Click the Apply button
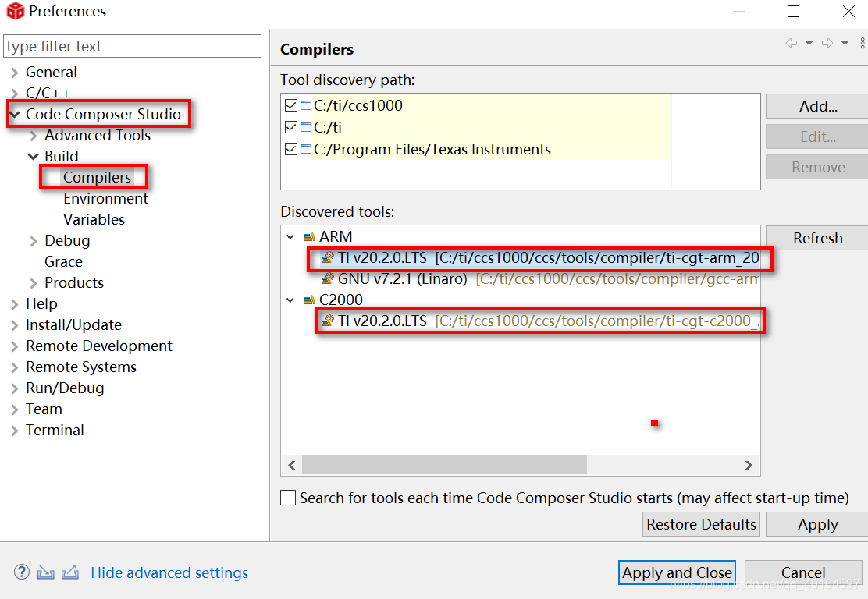Viewport: 868px width, 599px height. pos(817,524)
